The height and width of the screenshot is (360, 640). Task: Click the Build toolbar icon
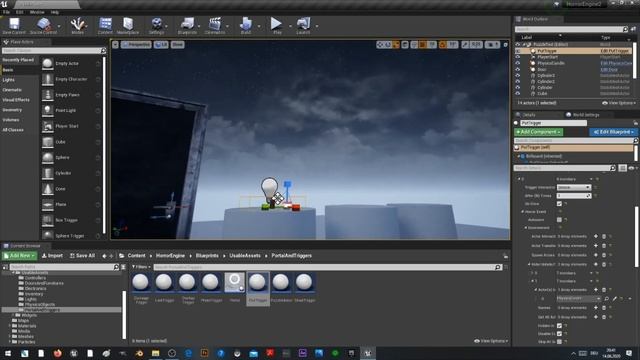(x=245, y=26)
